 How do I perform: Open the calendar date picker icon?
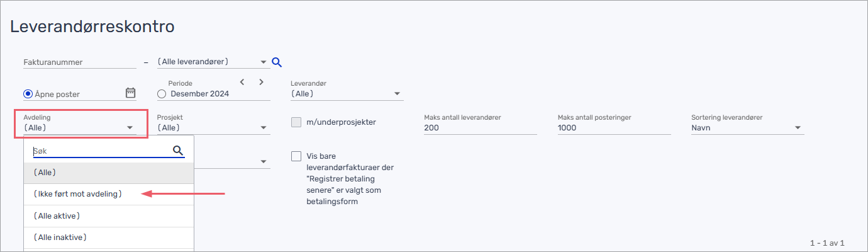131,93
